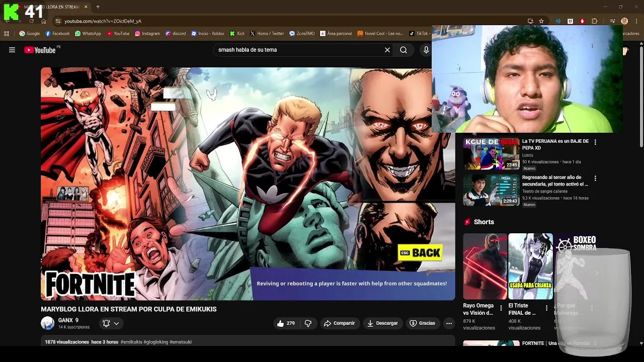Screen dimensions: 644x362
Task: Click the Descargar download button
Action: click(x=382, y=323)
